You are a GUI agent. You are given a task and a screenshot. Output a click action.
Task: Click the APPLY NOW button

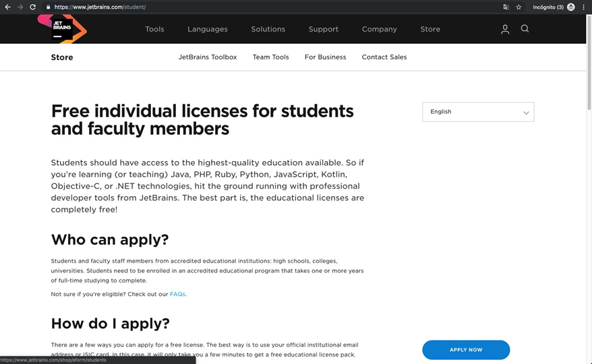(x=466, y=350)
